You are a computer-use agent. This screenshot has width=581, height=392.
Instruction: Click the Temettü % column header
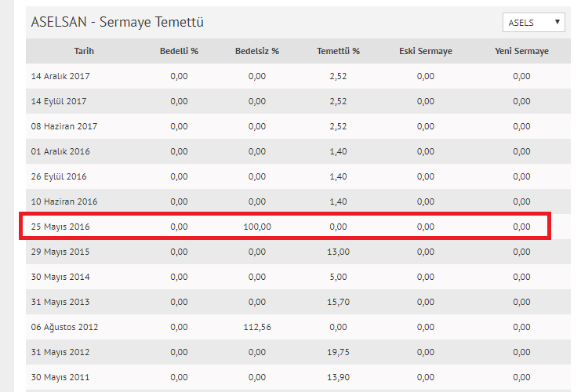(x=339, y=51)
